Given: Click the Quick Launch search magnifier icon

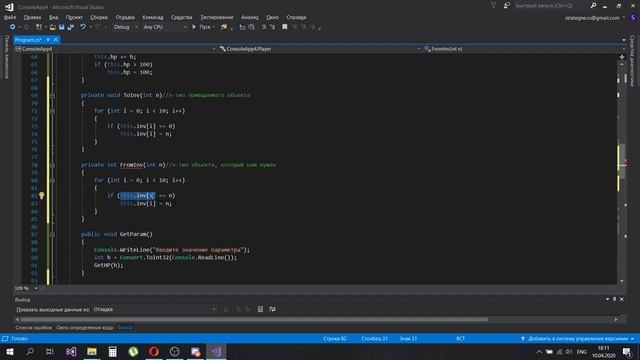Looking at the screenshot, I should (x=593, y=6).
